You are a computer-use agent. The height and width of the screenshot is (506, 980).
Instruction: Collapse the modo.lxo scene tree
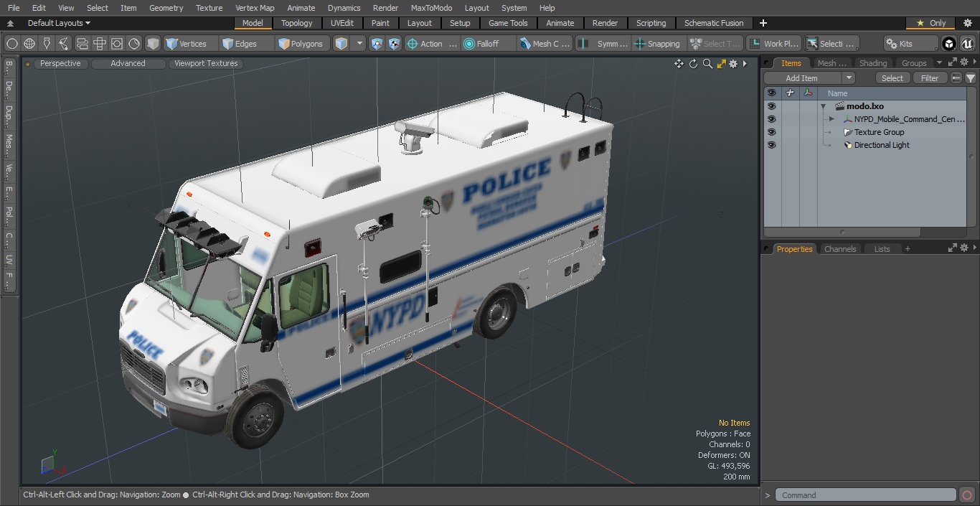[824, 106]
